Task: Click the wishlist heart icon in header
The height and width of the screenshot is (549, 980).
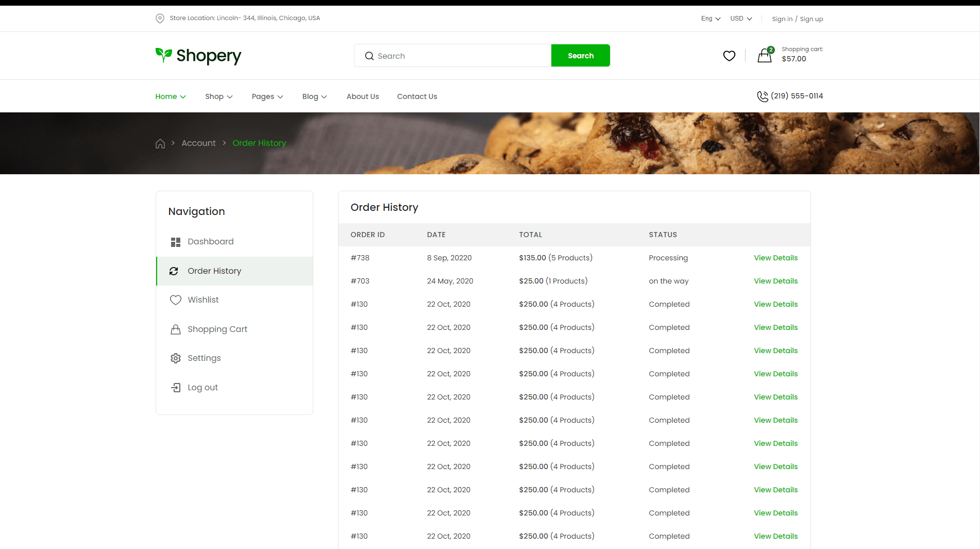Action: [729, 56]
